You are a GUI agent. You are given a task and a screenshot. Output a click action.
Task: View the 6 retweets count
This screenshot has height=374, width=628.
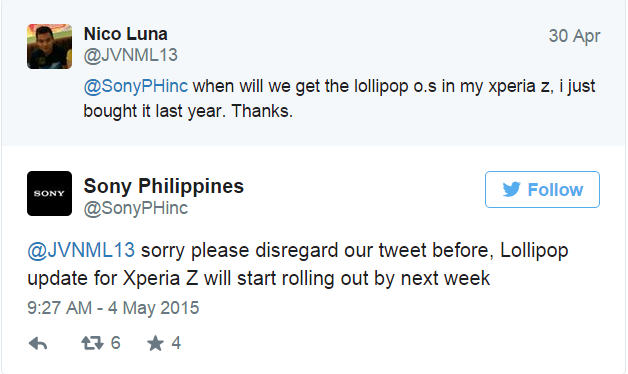coord(115,343)
